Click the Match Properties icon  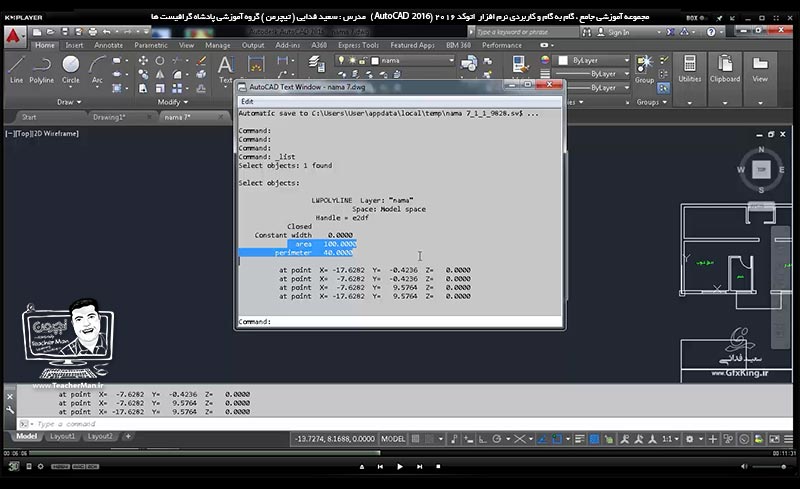(x=520, y=65)
